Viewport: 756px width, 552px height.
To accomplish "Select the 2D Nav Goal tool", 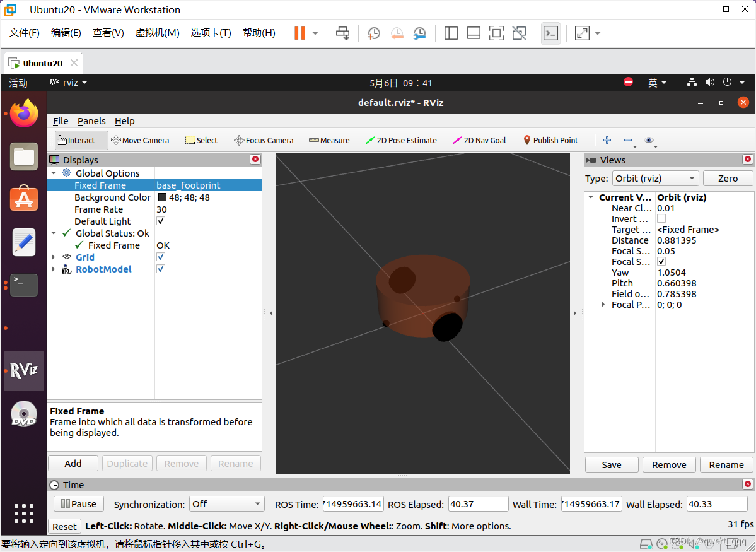I will click(x=479, y=141).
